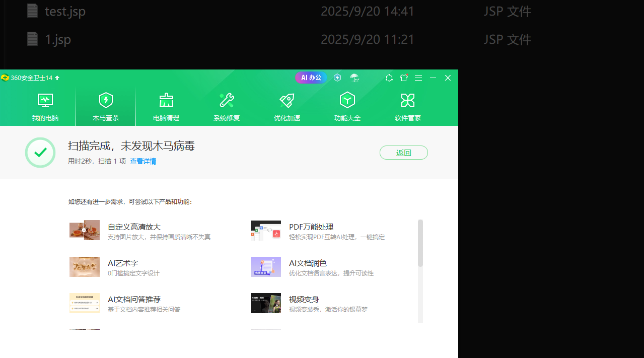
Task: Open the AI文档问答推荐 thumbnail
Action: tap(85, 303)
